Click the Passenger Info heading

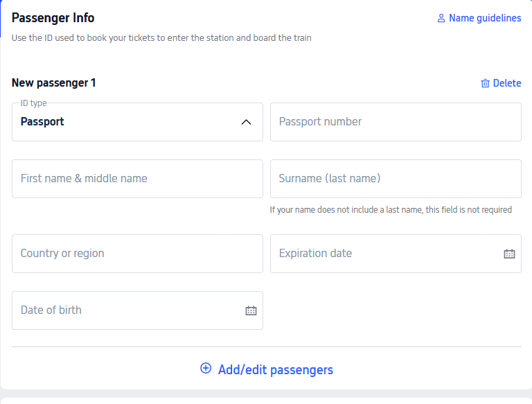click(53, 18)
